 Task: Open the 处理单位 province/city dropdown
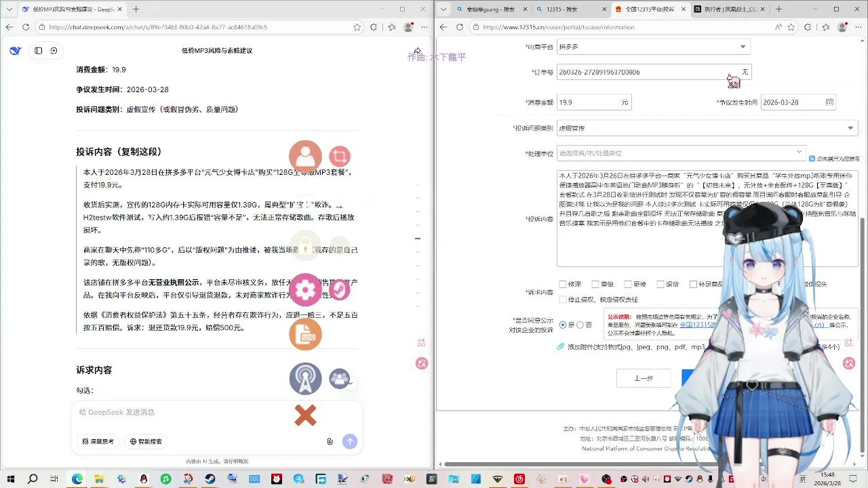(682, 153)
